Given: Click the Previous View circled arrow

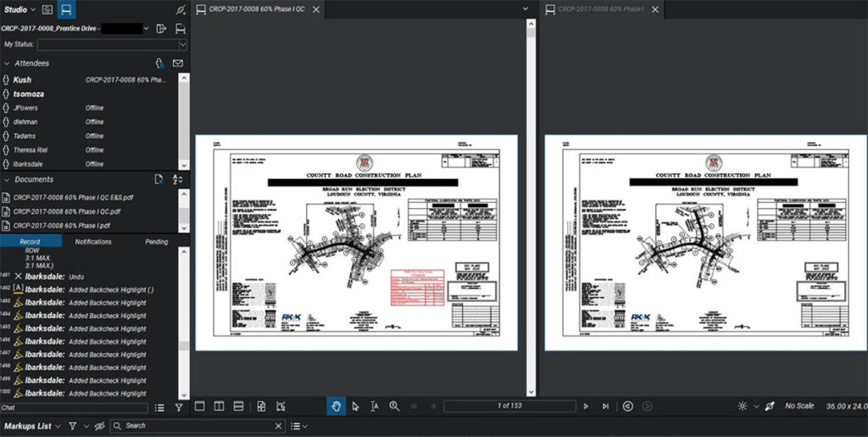Looking at the screenshot, I should 627,406.
